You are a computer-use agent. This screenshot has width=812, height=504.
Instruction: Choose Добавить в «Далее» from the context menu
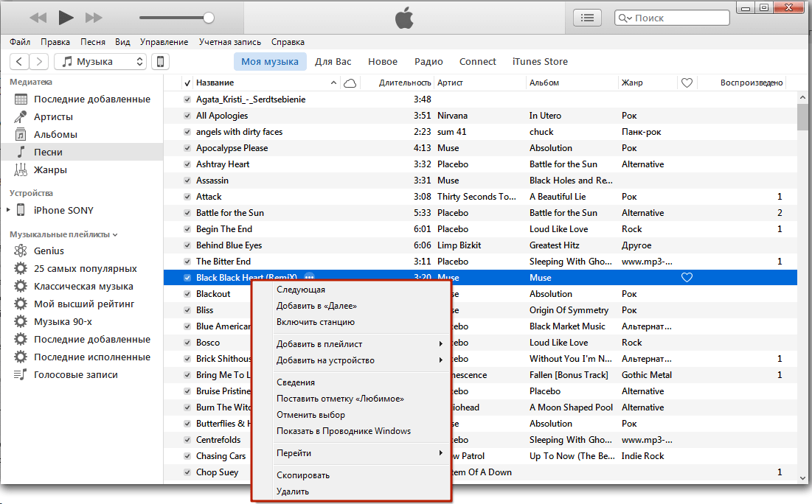pyautogui.click(x=350, y=306)
